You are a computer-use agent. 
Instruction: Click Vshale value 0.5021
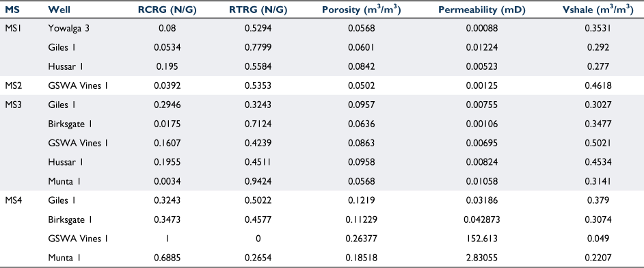598,143
